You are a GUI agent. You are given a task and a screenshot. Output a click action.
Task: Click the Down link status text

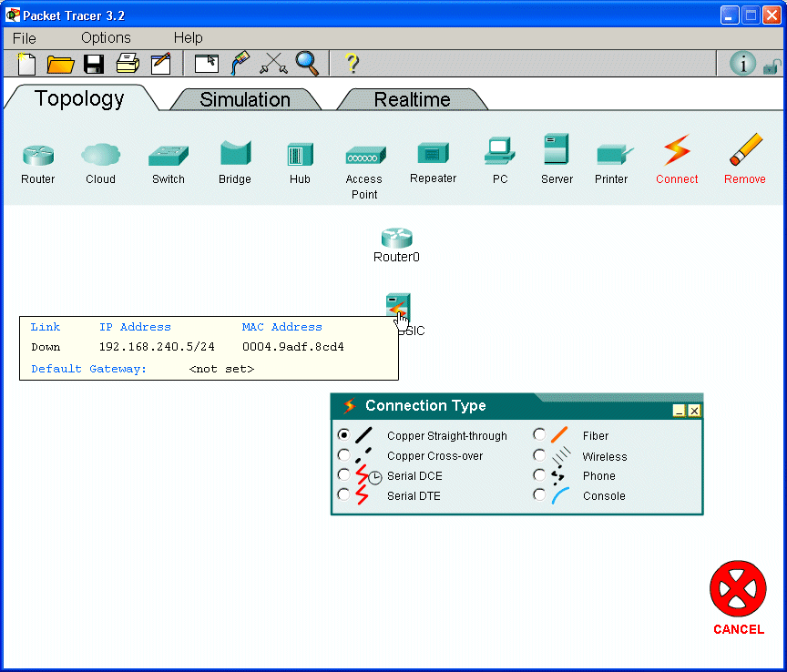tap(46, 347)
